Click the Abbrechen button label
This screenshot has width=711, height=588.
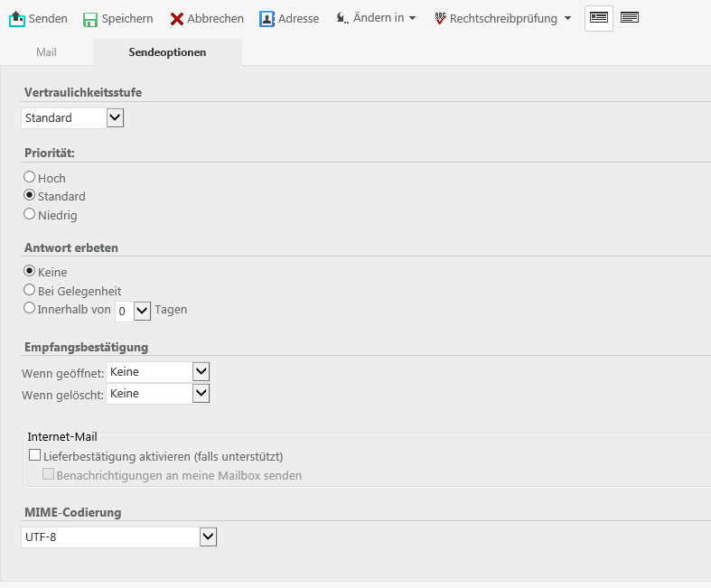(x=215, y=19)
